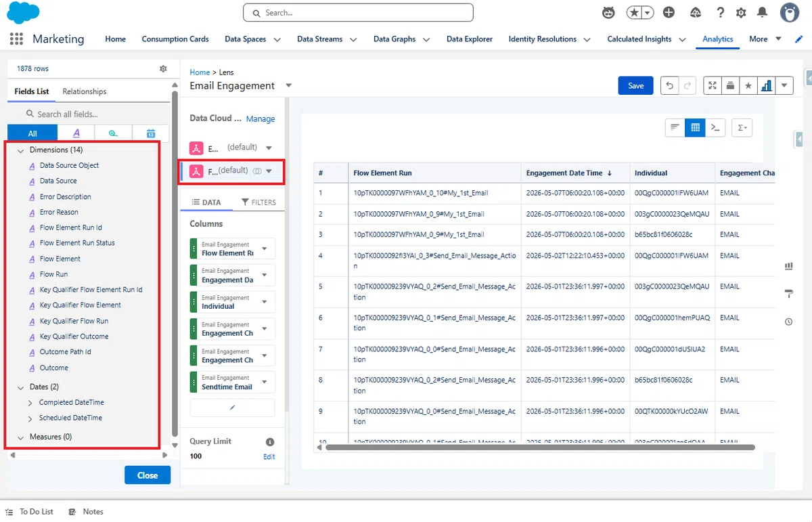Screen dimensions: 812x522
Task: Collapse the Dates (2) section
Action: tap(21, 387)
